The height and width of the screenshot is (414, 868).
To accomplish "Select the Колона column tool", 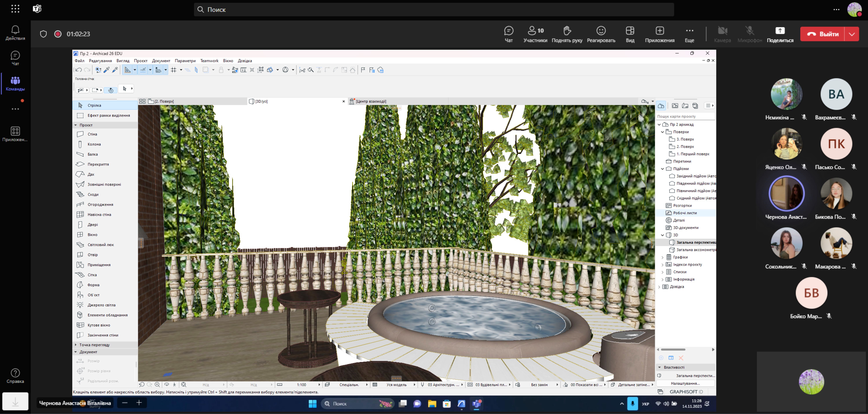I will (x=105, y=144).
